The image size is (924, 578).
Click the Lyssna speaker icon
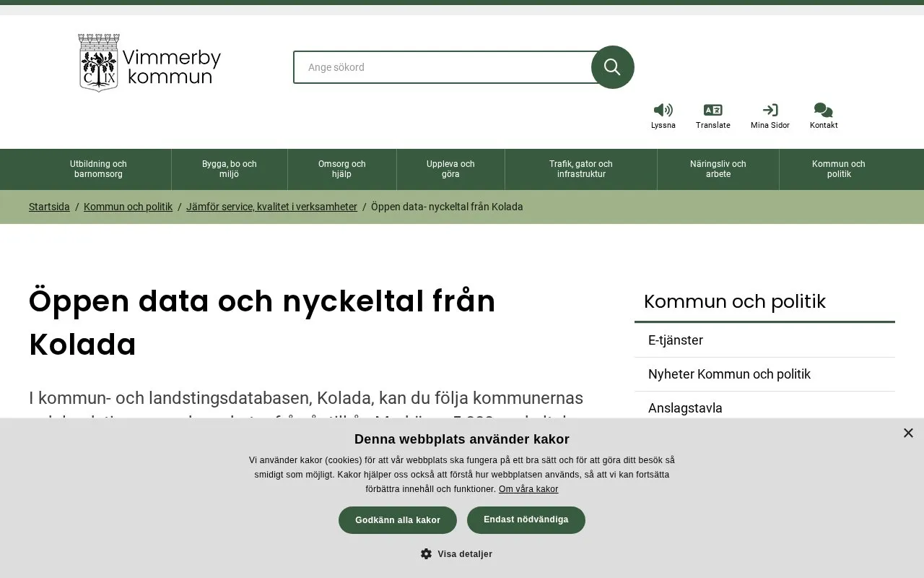click(x=663, y=110)
